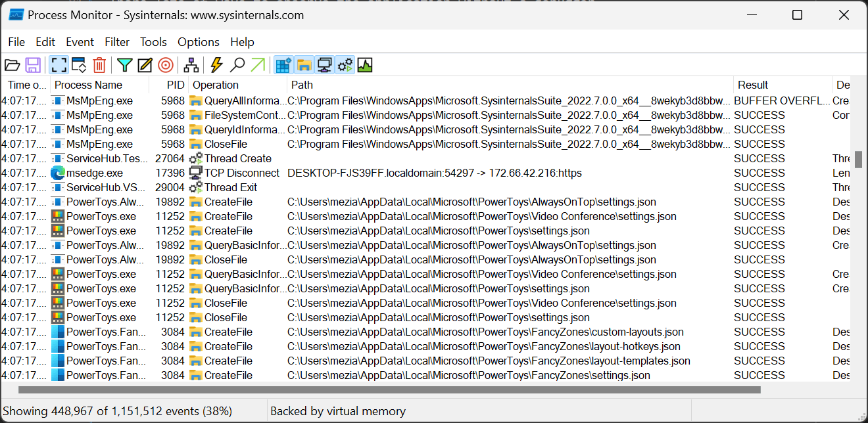This screenshot has width=868, height=423.
Task: Open the Options menu
Action: click(x=199, y=42)
